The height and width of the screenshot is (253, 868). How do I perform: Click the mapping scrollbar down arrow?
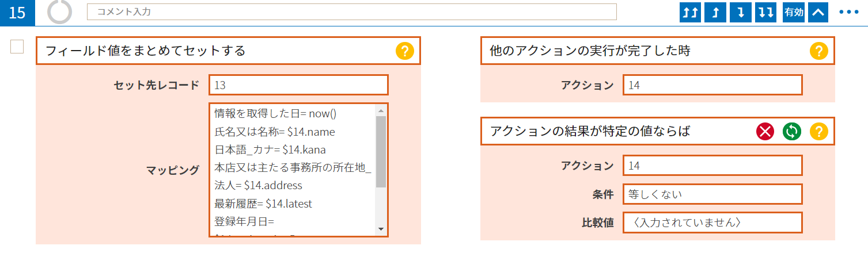click(381, 229)
